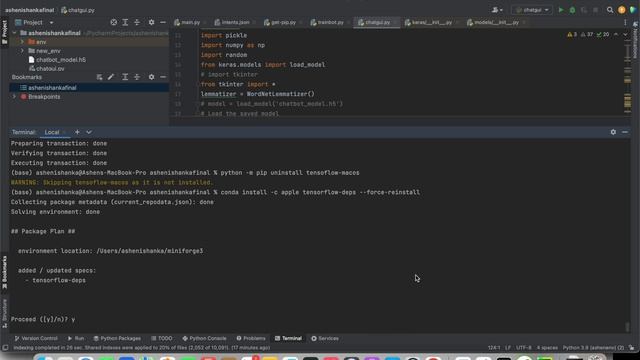Click the Bookmarks vertical sidebar tab
Screen dimensions: 640x360
(x=4, y=272)
